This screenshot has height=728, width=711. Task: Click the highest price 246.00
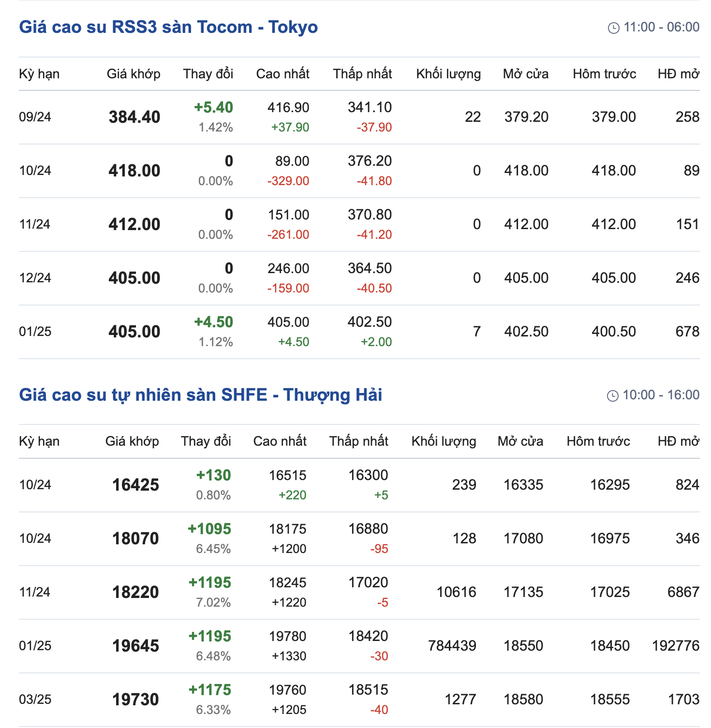point(288,268)
